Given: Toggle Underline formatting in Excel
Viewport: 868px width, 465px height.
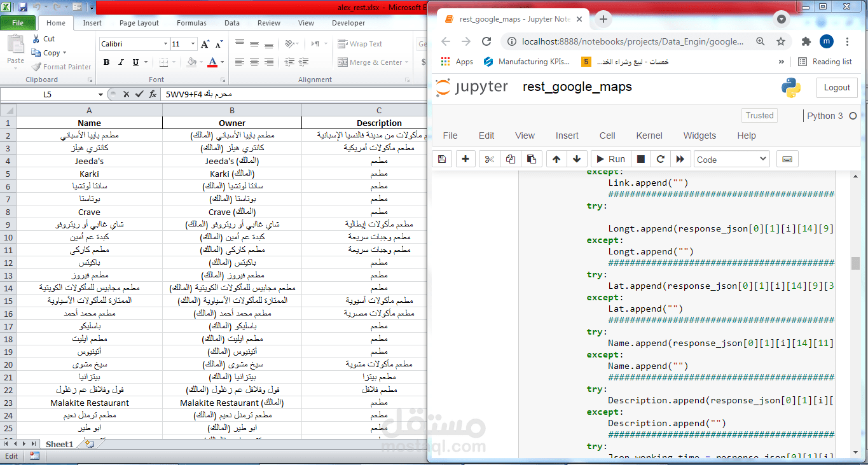Looking at the screenshot, I should point(135,62).
